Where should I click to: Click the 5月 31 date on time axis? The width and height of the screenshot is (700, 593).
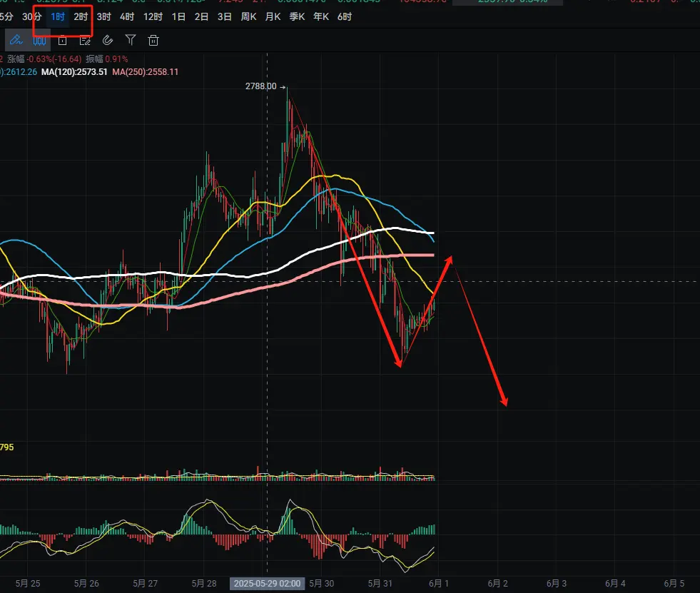pos(380,584)
